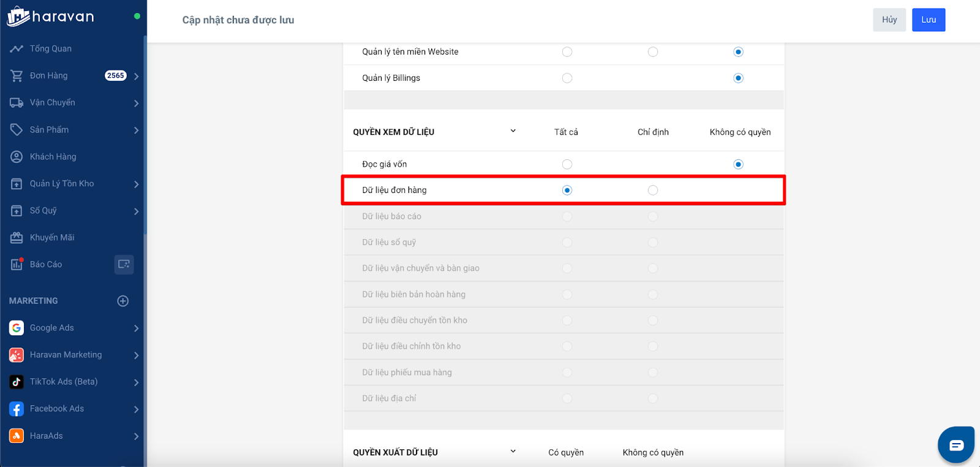
Task: Expand the Đơn Hàng submenu arrow
Action: 136,76
